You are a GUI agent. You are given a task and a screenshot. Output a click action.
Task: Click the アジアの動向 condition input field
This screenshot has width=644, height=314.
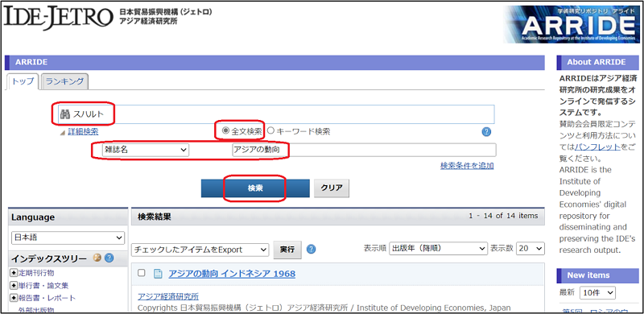pyautogui.click(x=364, y=150)
